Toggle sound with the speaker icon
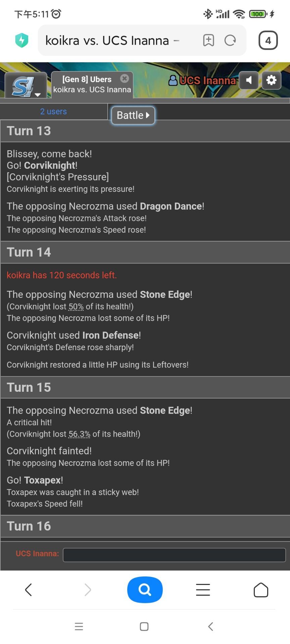290x644 pixels. coord(249,80)
